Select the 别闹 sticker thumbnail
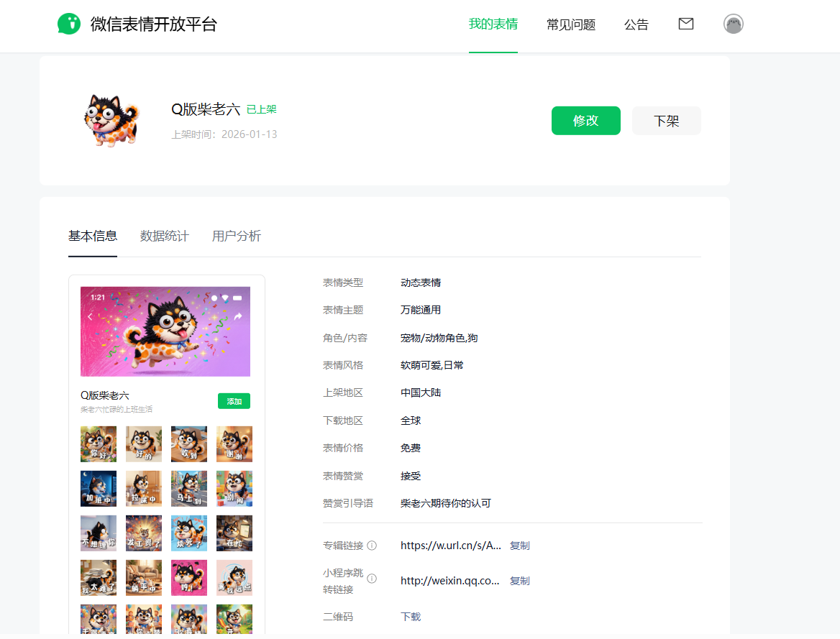840x639 pixels. click(234, 489)
